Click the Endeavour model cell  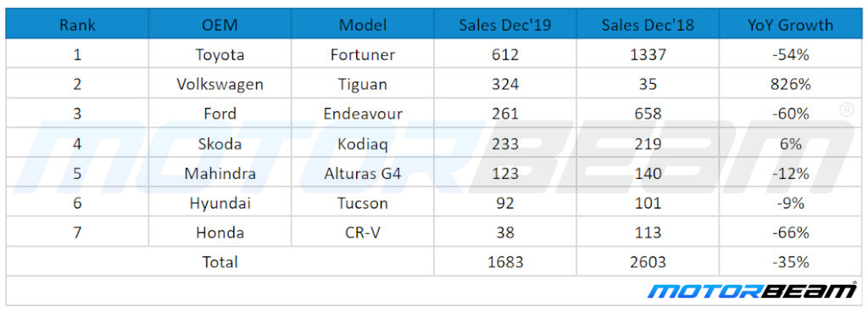363,114
